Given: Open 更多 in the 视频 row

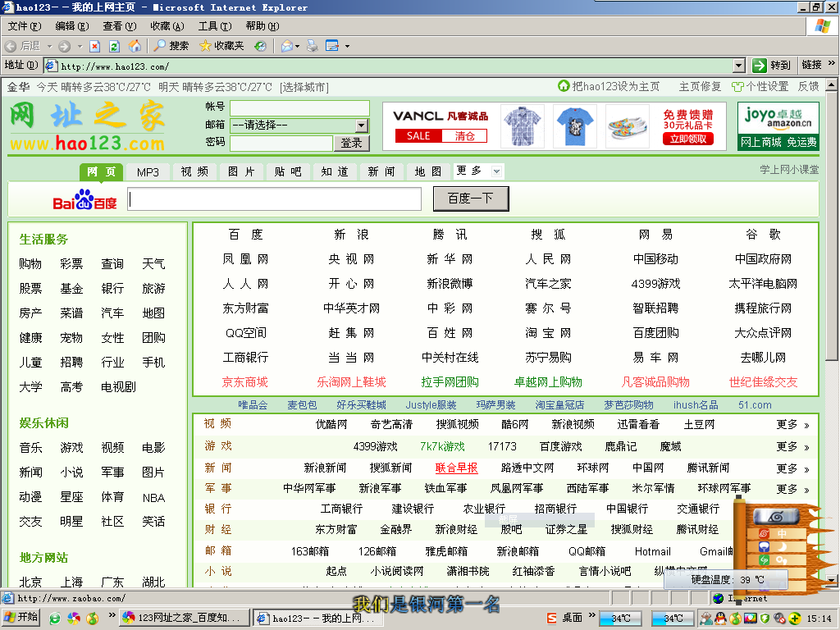Looking at the screenshot, I should click(793, 425).
